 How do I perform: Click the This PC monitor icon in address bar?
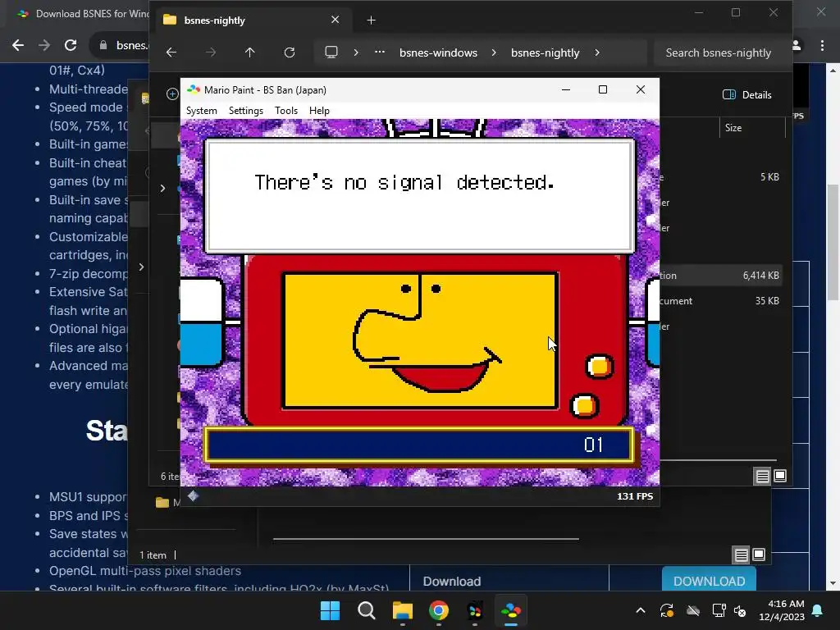[331, 52]
